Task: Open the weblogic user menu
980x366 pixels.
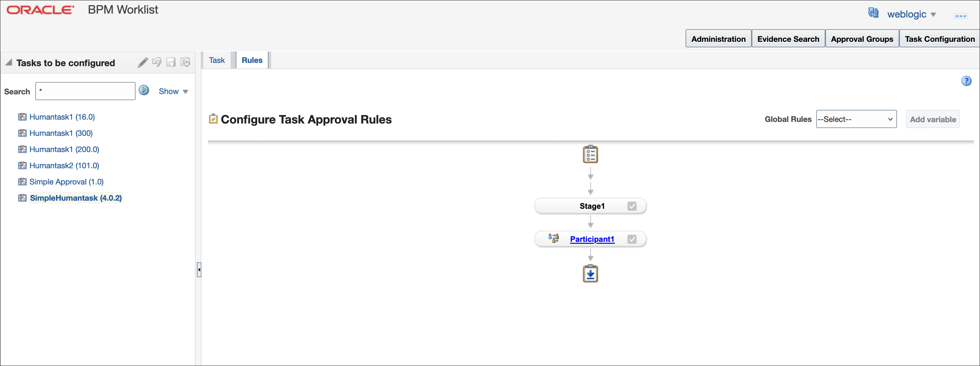Action: click(x=912, y=15)
